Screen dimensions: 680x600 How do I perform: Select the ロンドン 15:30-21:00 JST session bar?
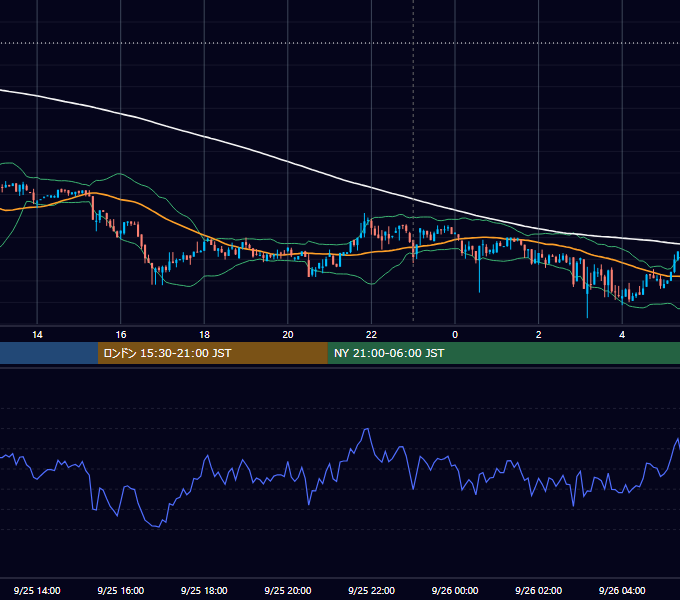coord(212,353)
